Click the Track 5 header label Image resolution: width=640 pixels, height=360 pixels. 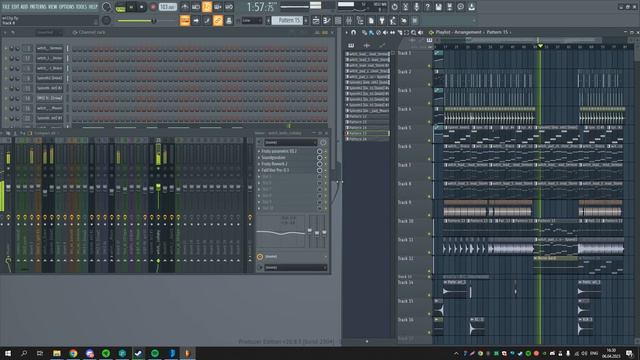[405, 128]
